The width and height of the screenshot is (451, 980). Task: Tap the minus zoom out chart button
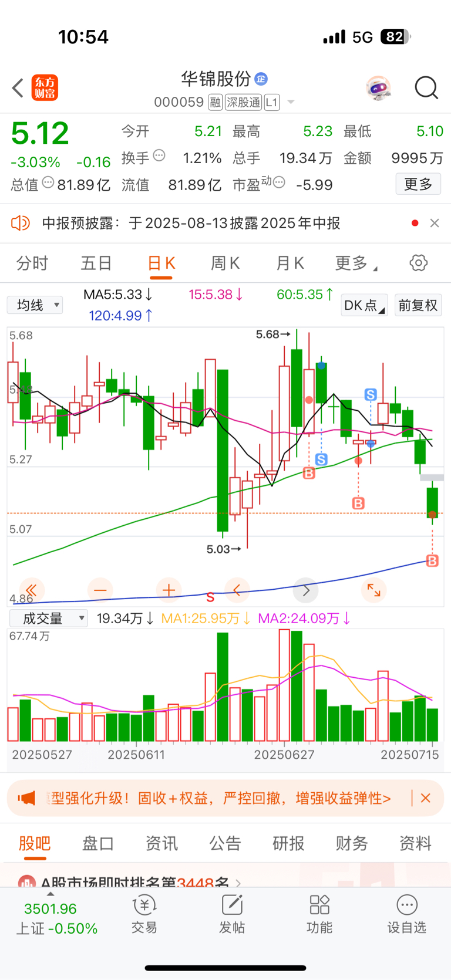click(100, 590)
